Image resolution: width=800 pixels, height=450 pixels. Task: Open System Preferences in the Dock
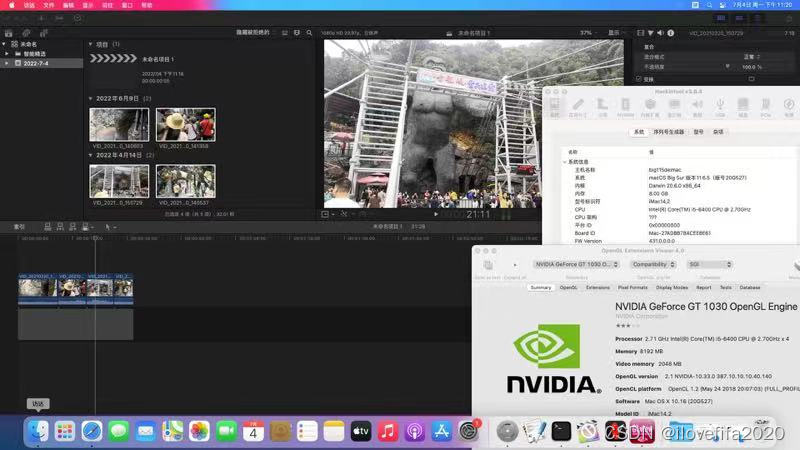[x=468, y=432]
